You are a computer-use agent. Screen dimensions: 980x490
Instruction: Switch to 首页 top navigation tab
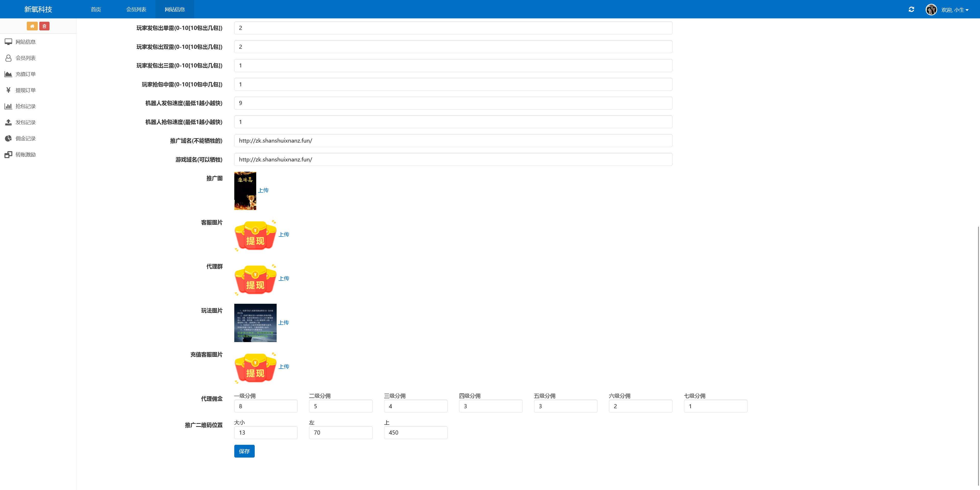[x=96, y=9]
